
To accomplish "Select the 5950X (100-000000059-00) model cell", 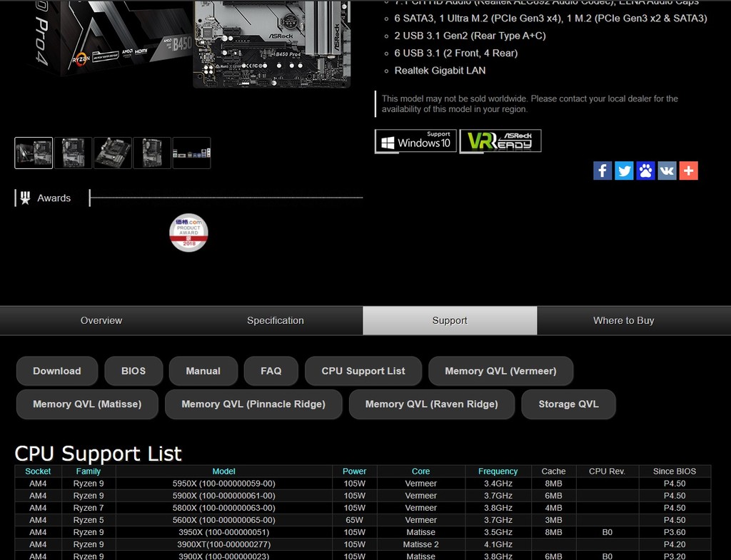I will 223,484.
